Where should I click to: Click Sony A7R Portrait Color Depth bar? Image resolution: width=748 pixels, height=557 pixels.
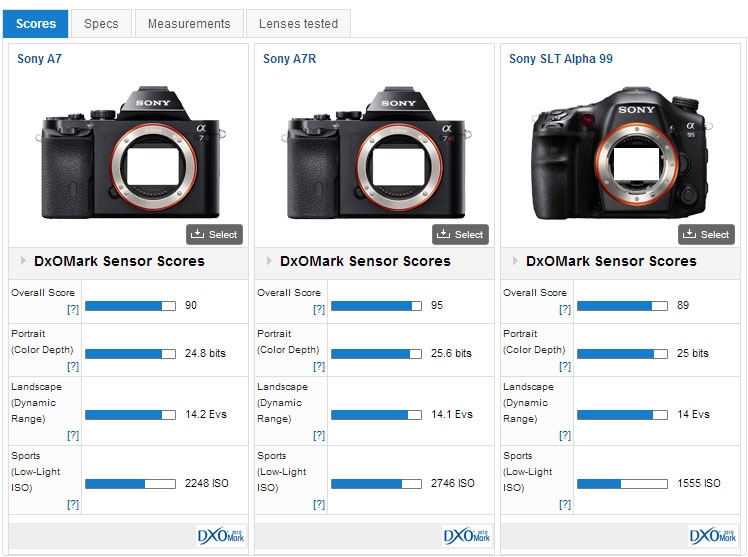tap(376, 353)
